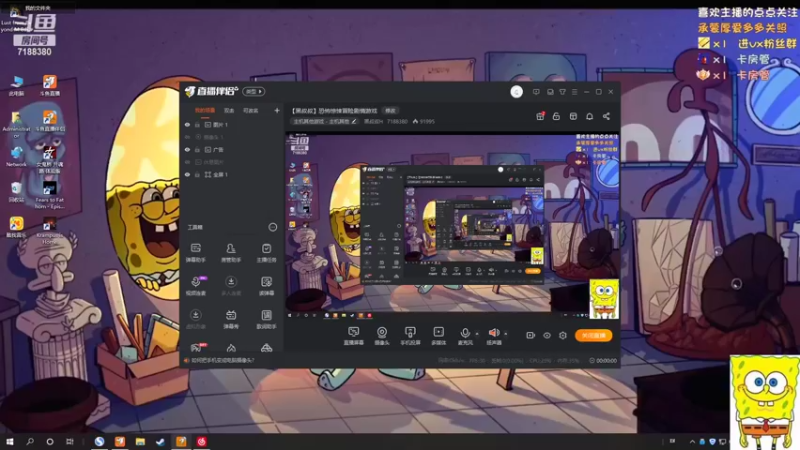Screen dimensions: 800x450
Task: Switch to the first orange scene tab
Action: coord(205,110)
